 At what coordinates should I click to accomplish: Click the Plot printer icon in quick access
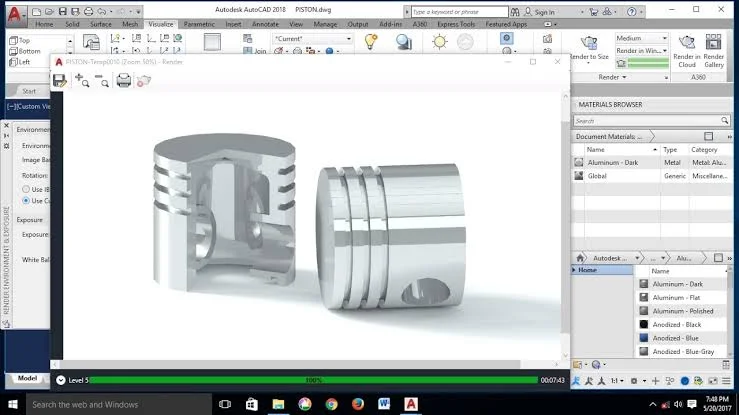pyautogui.click(x=89, y=11)
